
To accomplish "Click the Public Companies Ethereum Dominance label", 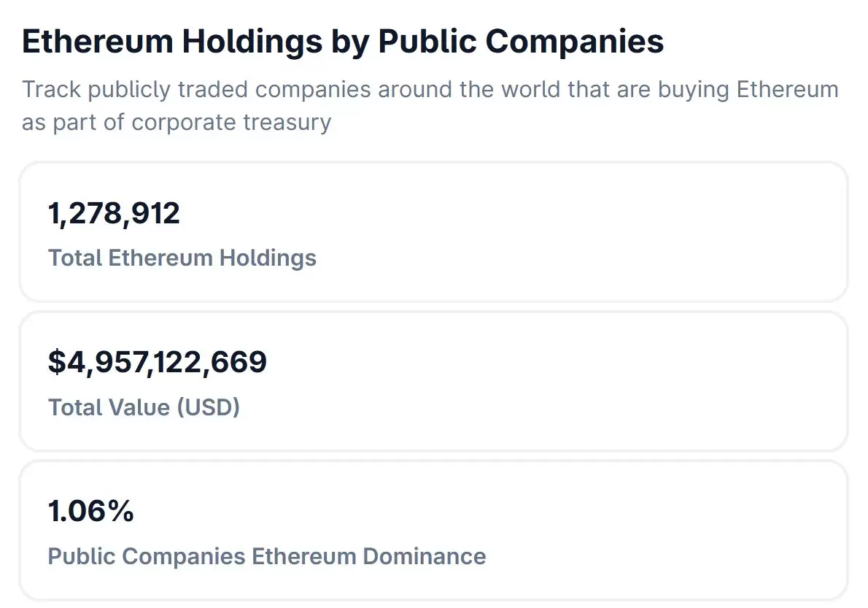I will (267, 556).
